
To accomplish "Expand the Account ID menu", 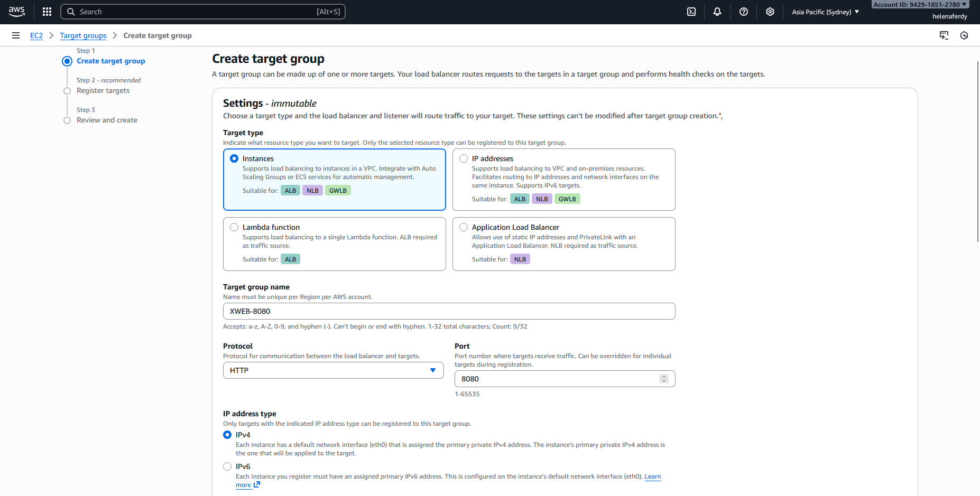I will coord(920,4).
